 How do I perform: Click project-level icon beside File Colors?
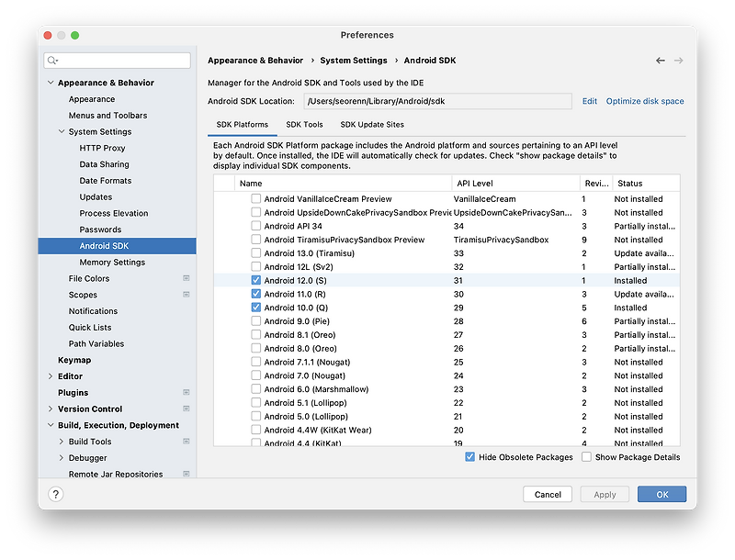(187, 278)
